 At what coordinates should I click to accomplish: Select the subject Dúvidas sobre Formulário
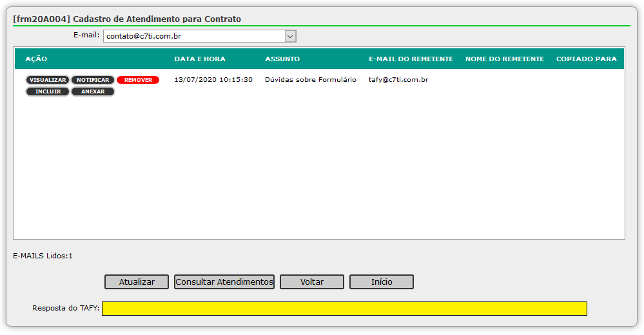311,80
